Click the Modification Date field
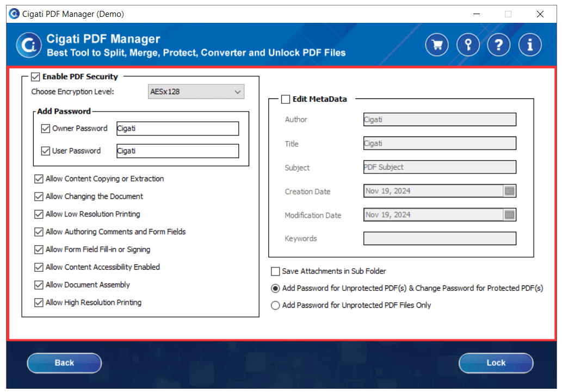 point(440,215)
